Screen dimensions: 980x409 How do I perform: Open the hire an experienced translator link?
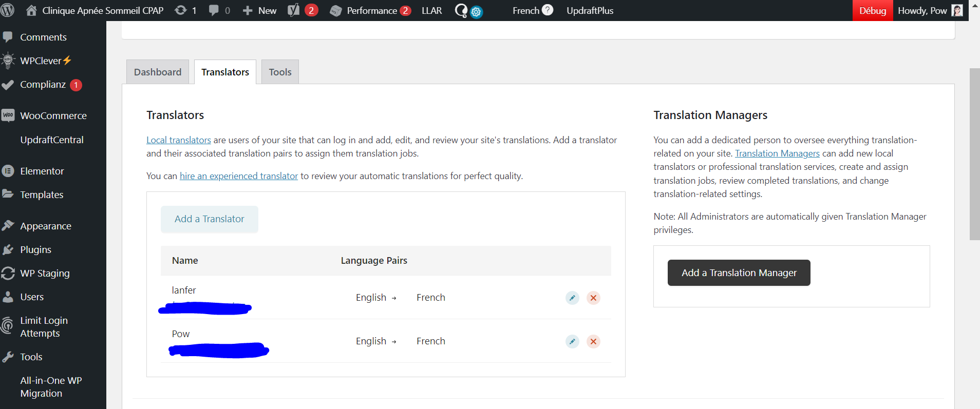pyautogui.click(x=238, y=176)
